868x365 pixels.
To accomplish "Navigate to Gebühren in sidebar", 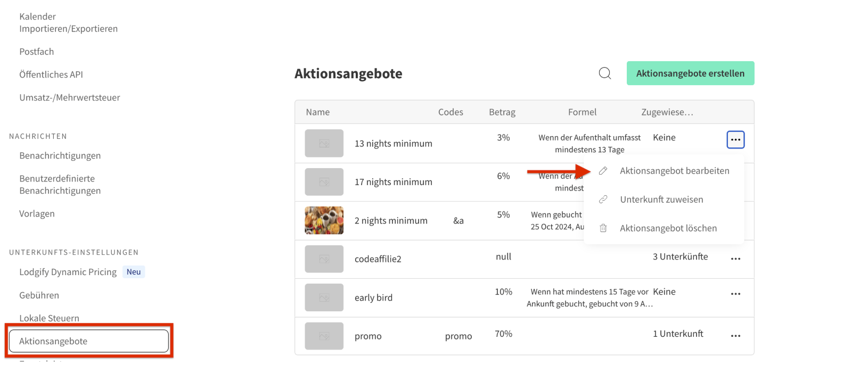I will click(39, 295).
